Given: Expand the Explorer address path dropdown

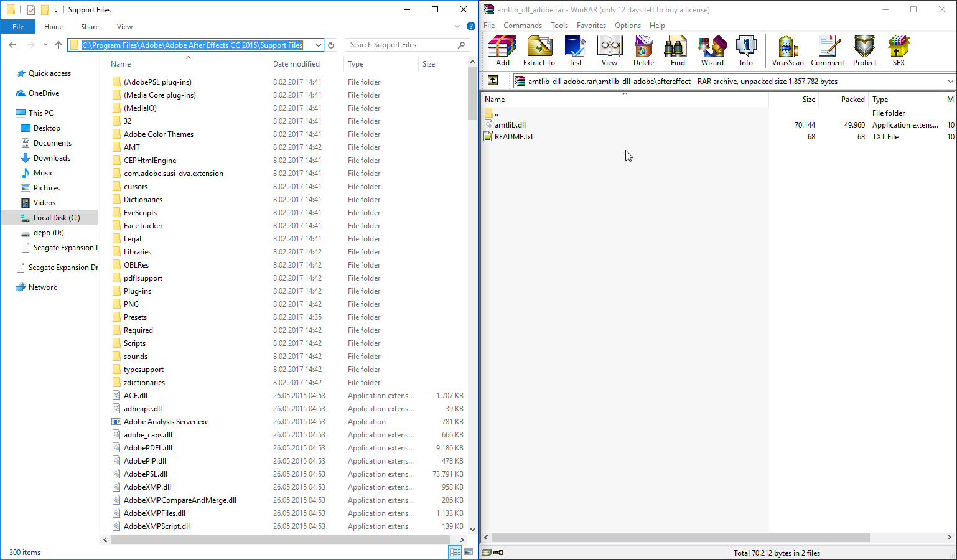Looking at the screenshot, I should point(319,45).
